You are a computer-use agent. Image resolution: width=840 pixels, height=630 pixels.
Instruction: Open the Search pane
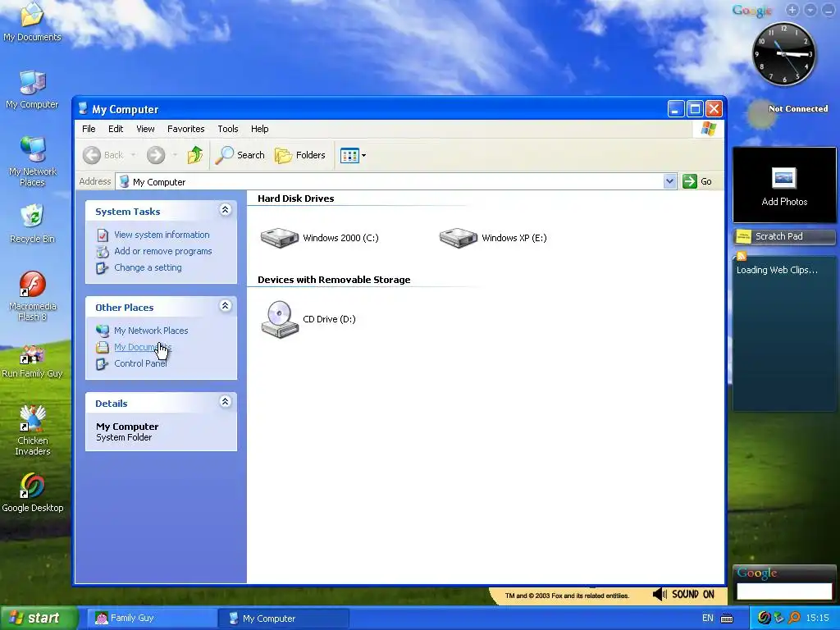click(x=240, y=155)
